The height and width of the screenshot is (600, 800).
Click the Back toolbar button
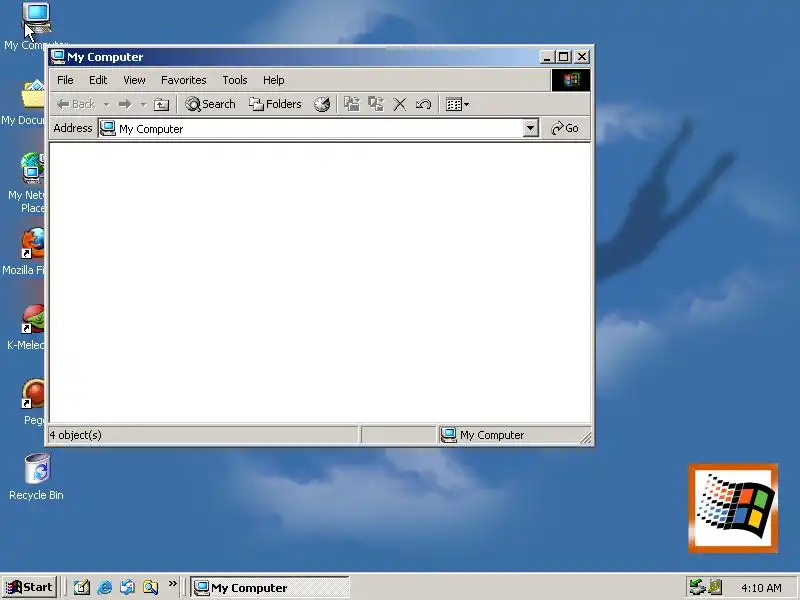(x=76, y=105)
